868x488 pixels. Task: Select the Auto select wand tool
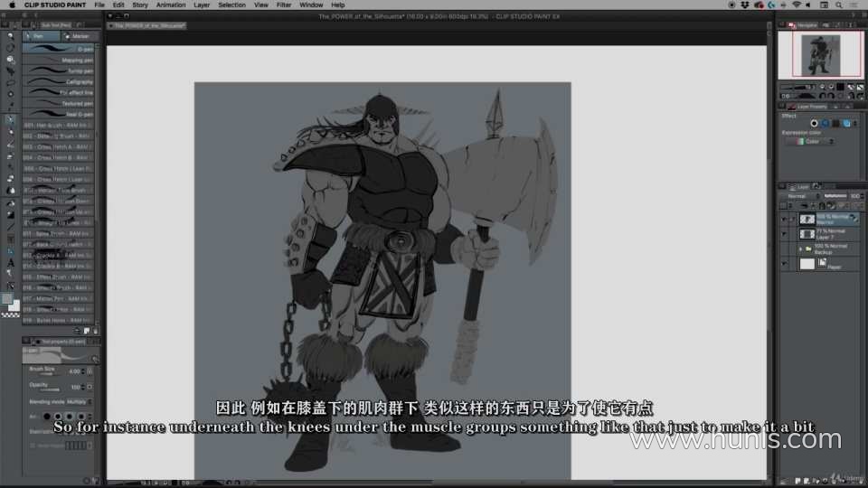[10, 94]
